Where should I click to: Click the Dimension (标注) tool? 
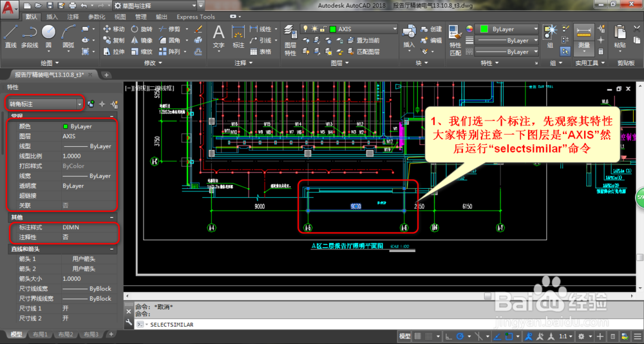[238, 36]
